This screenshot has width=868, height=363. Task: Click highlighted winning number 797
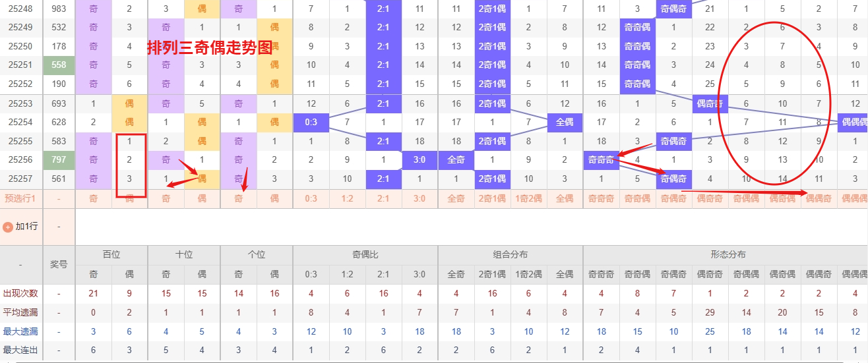[x=59, y=159]
